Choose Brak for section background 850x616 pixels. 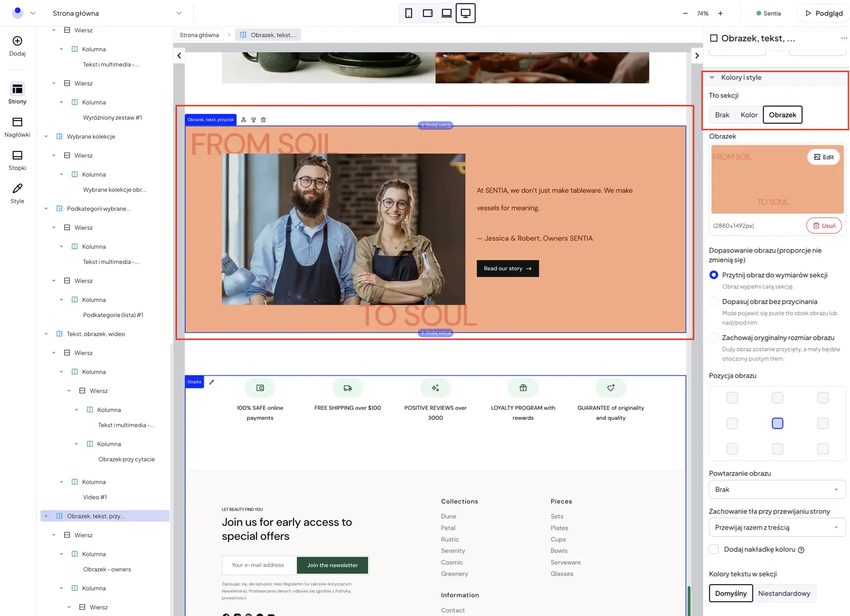click(722, 115)
